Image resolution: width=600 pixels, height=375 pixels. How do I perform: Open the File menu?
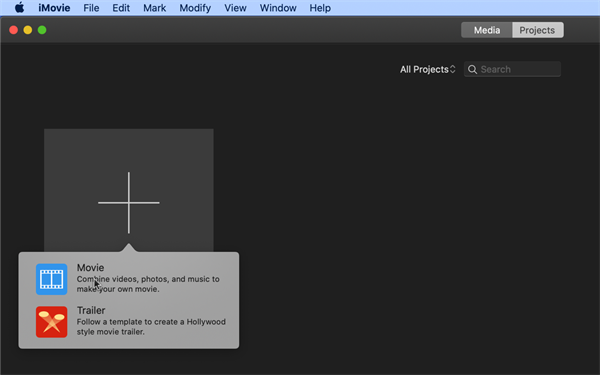coord(91,8)
